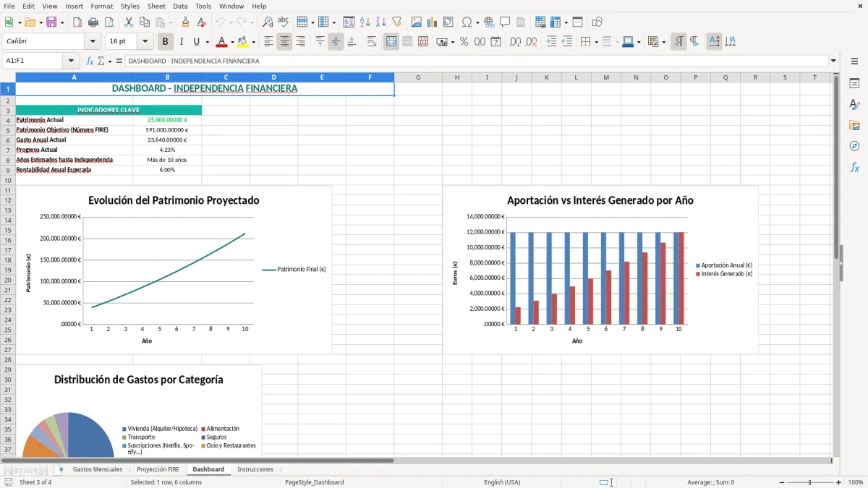Image resolution: width=868 pixels, height=488 pixels.
Task: Open the Name Box dropdown
Action: (x=71, y=61)
